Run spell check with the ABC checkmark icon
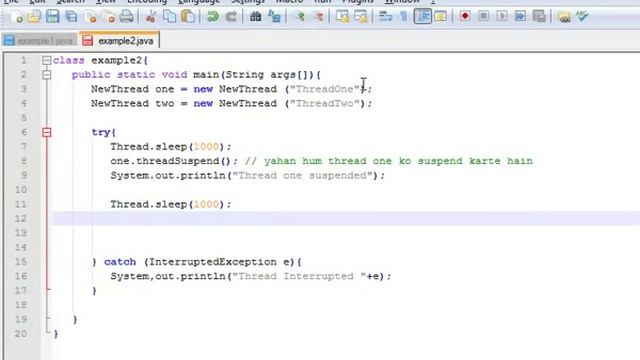Screen dimensions: 640x360 click(x=582, y=17)
